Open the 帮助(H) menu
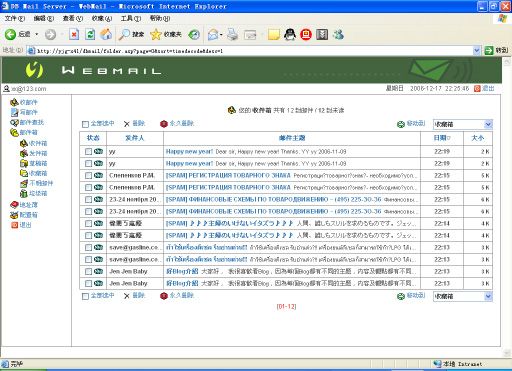This screenshot has width=512, height=371. (160, 18)
